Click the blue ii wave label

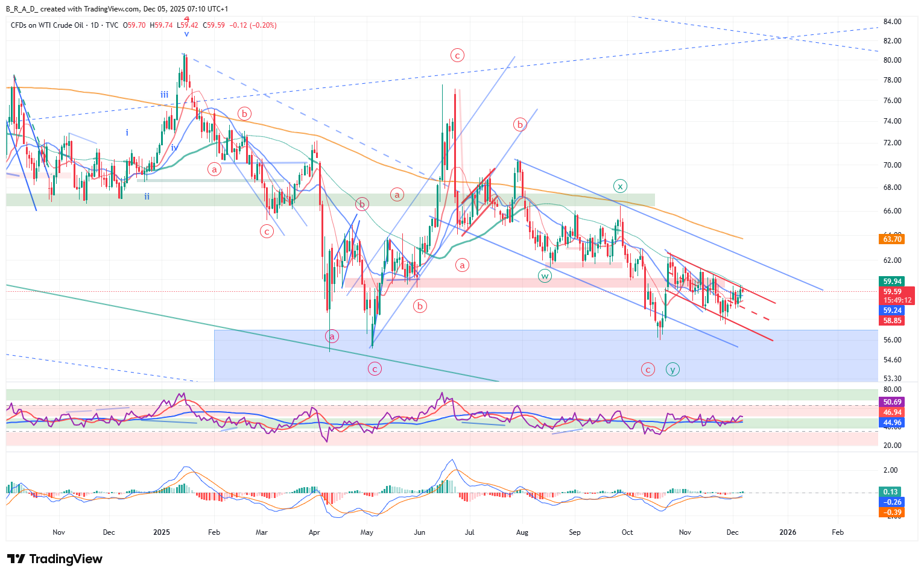pos(147,197)
